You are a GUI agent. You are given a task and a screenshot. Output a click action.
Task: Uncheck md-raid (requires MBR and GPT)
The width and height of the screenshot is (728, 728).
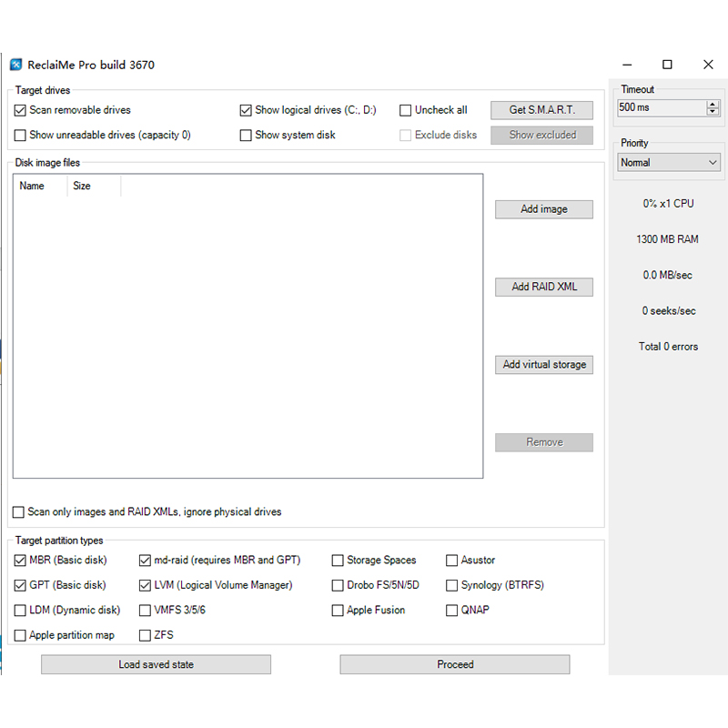[x=145, y=561]
